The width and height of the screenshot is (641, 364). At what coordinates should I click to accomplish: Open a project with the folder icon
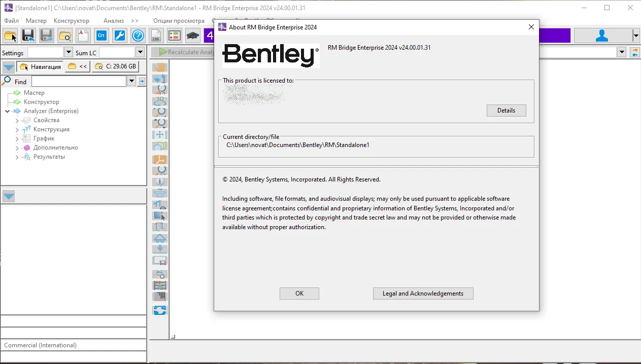(10, 35)
